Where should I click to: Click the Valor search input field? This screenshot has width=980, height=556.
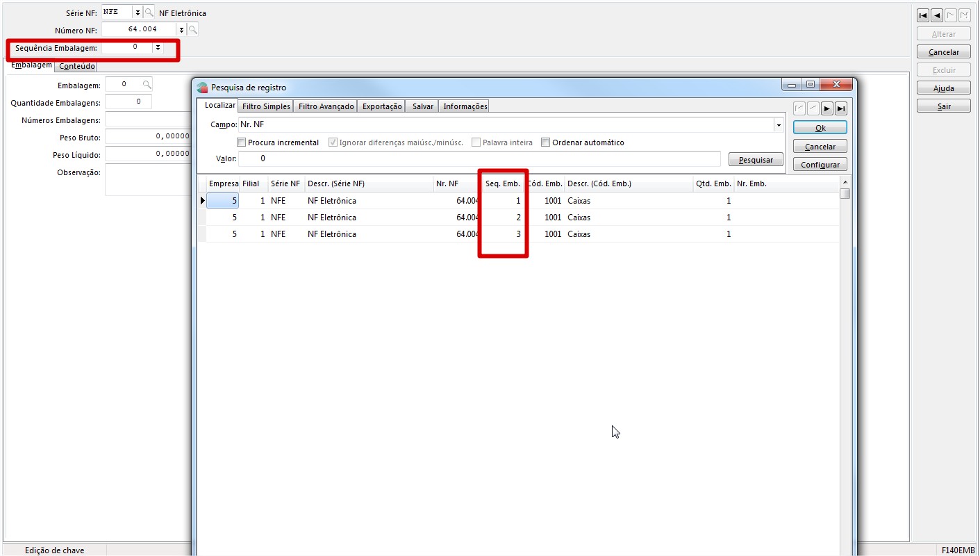pos(479,158)
